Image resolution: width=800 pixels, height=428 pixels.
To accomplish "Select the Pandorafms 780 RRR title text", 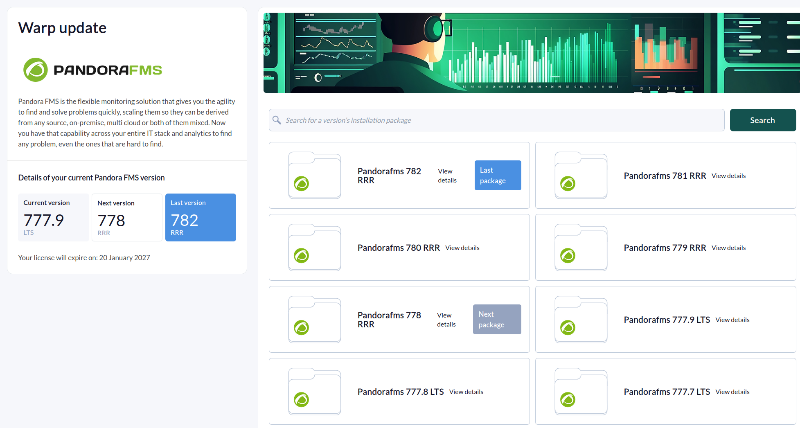I will [398, 247].
